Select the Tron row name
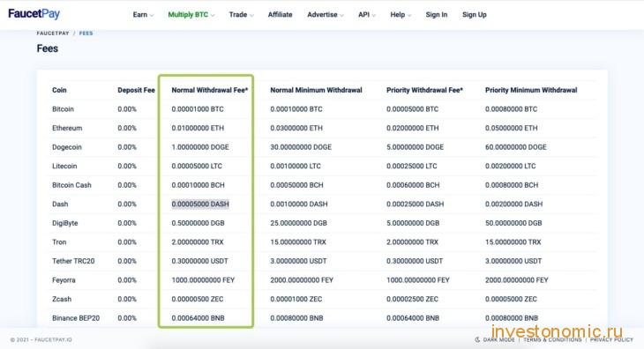Image resolution: width=644 pixels, height=349 pixels. 59,242
